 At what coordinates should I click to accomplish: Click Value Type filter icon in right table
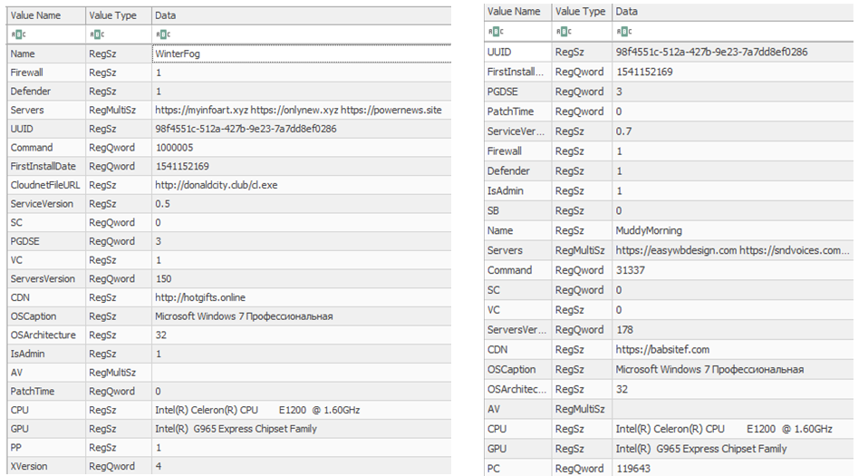(x=564, y=31)
